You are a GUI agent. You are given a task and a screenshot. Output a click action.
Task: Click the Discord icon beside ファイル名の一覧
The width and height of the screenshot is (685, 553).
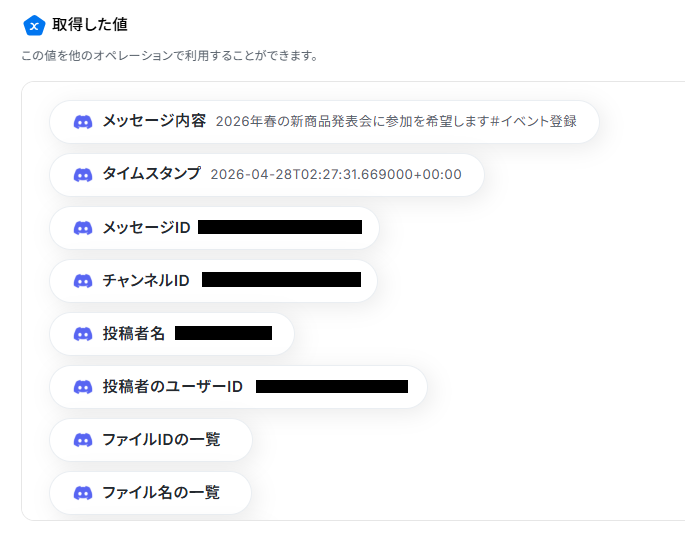coord(83,493)
